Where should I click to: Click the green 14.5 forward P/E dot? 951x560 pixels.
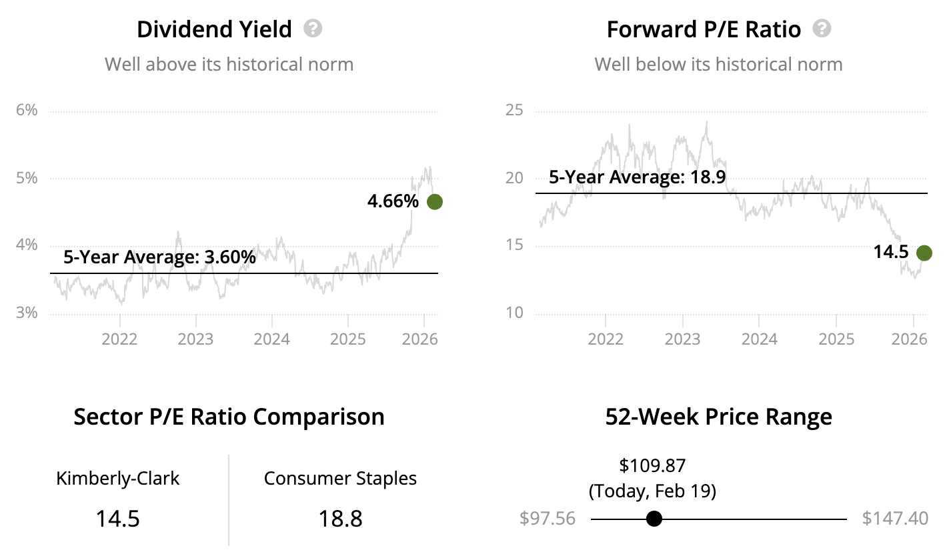924,253
